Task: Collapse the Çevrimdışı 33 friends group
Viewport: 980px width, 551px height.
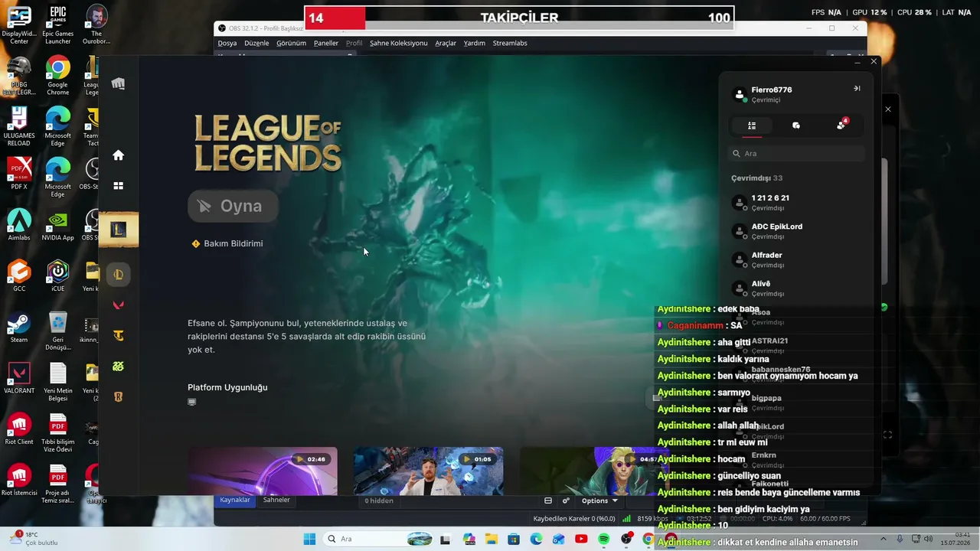Action: click(x=756, y=178)
